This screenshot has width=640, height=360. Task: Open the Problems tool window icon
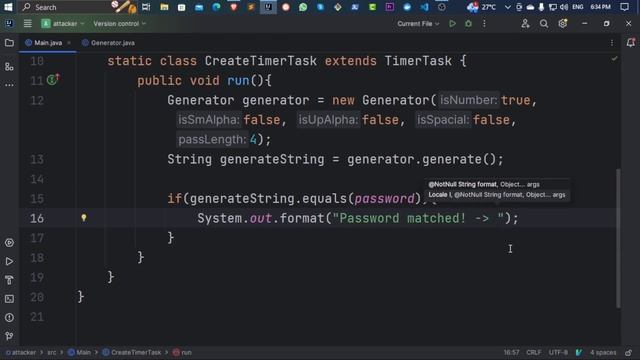(x=9, y=318)
